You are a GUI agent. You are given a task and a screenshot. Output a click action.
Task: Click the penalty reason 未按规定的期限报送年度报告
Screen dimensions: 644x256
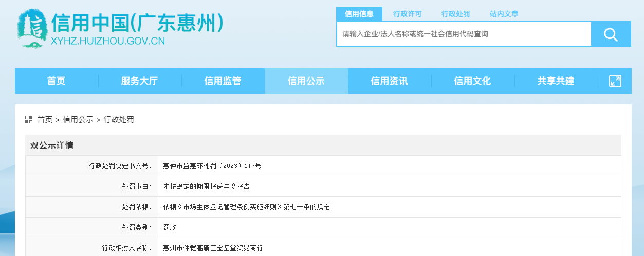click(x=206, y=186)
